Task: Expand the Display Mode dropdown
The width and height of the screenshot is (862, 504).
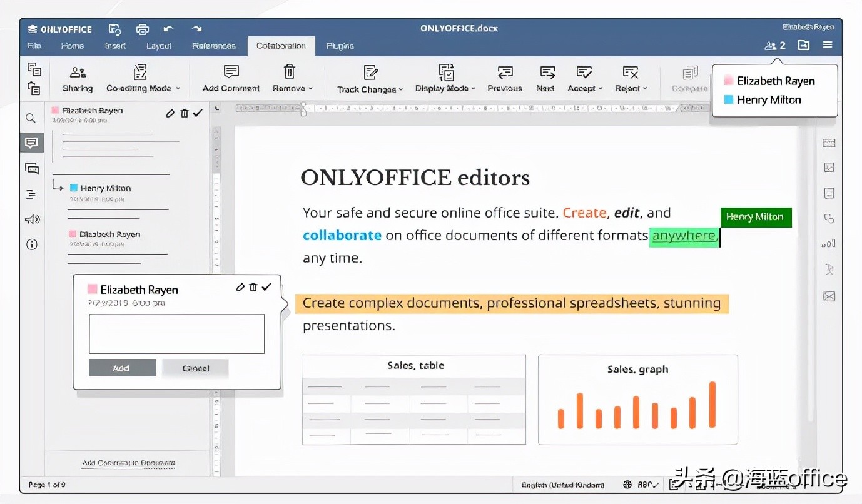Action: pyautogui.click(x=474, y=89)
